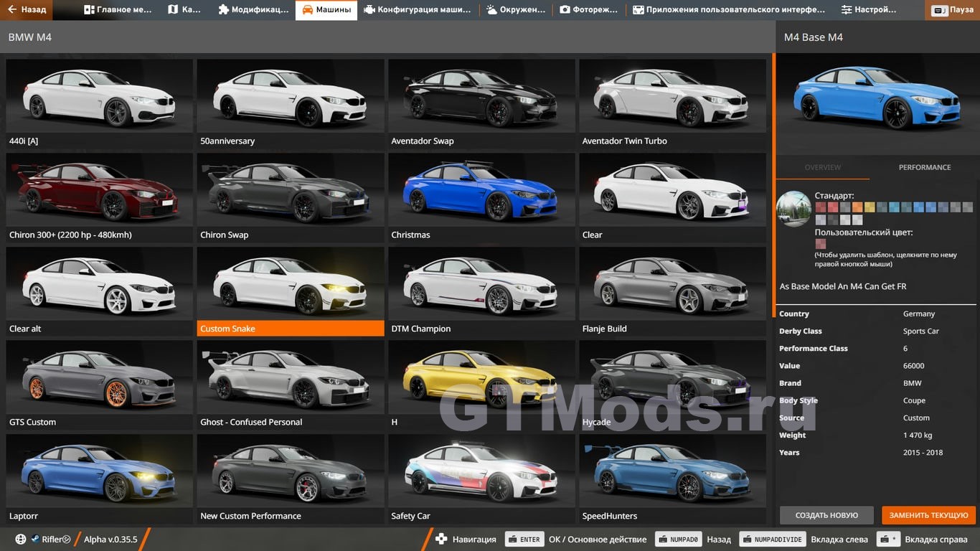This screenshot has height=551, width=980.
Task: Click the Steam icon beside Rifler
Action: (x=35, y=540)
